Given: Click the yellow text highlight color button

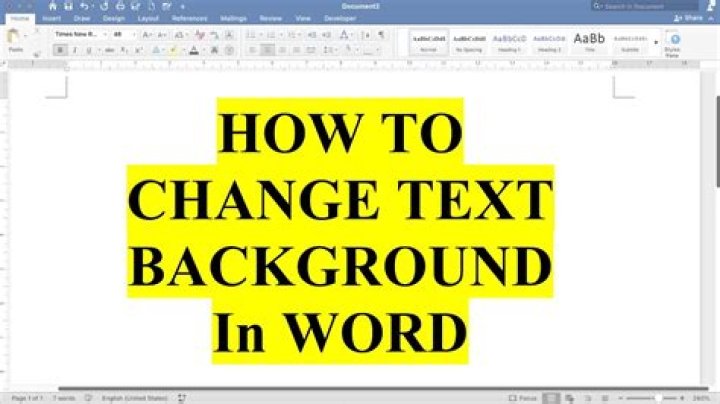Looking at the screenshot, I should tap(170, 50).
